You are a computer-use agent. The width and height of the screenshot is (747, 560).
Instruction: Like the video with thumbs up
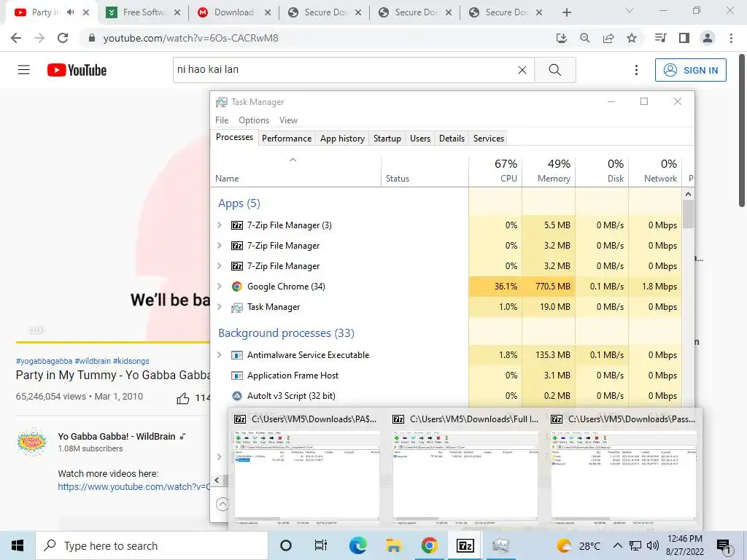click(x=183, y=398)
